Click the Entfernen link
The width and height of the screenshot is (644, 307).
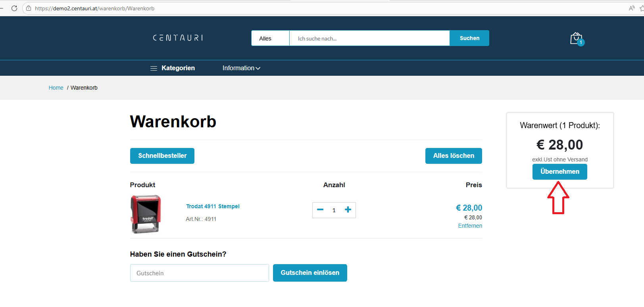coord(470,226)
